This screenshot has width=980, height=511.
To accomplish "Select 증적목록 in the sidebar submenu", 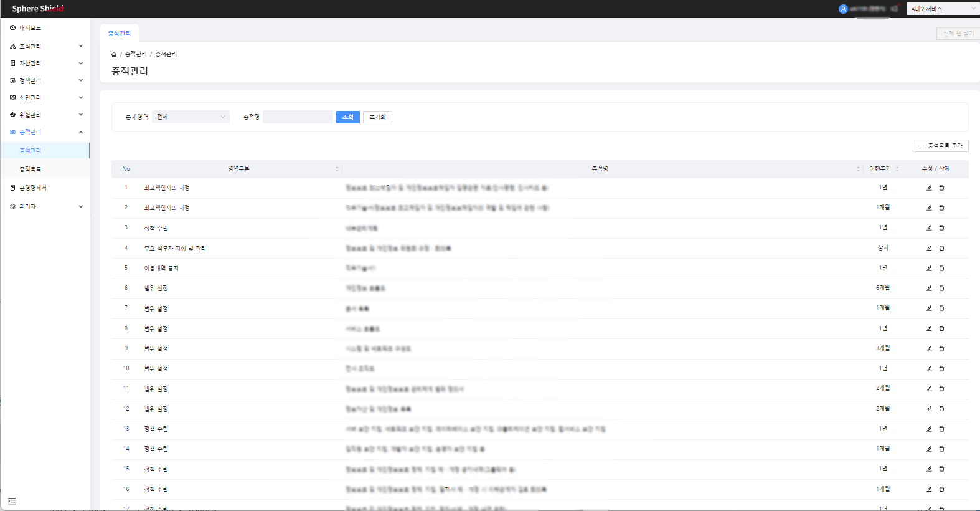I will [30, 170].
